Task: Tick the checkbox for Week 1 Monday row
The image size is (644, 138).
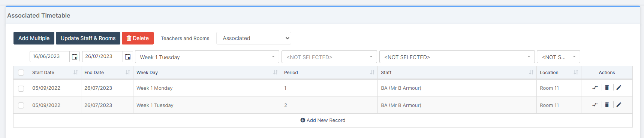Action: tap(21, 88)
